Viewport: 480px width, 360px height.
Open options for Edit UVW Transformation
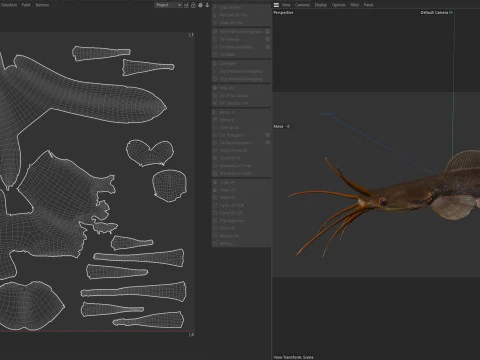(268, 32)
